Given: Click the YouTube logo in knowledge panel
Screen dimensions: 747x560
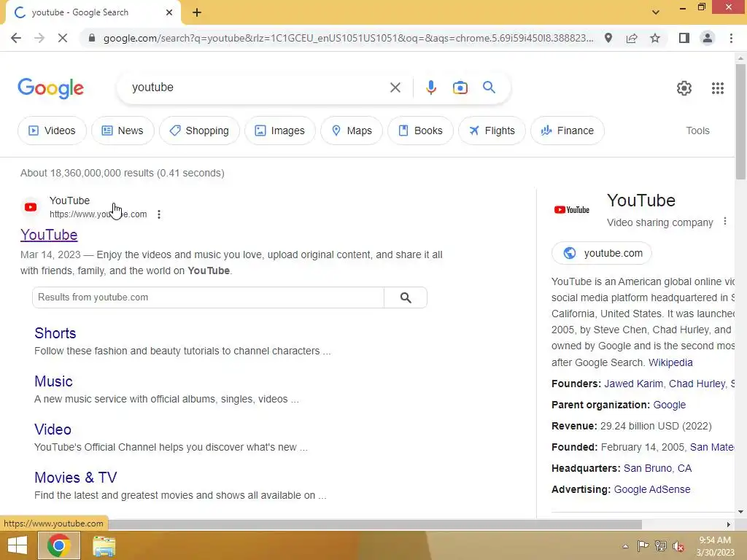Looking at the screenshot, I should (x=572, y=209).
